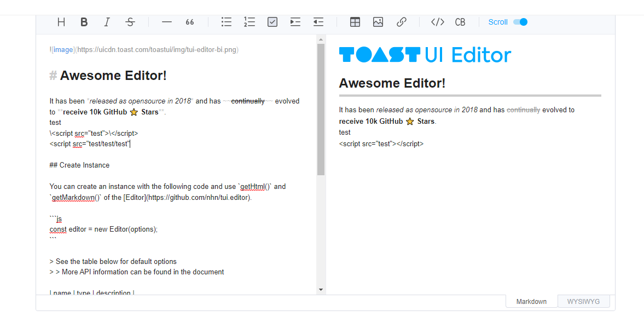Insert a hyperlink
The image size is (644, 322).
401,22
